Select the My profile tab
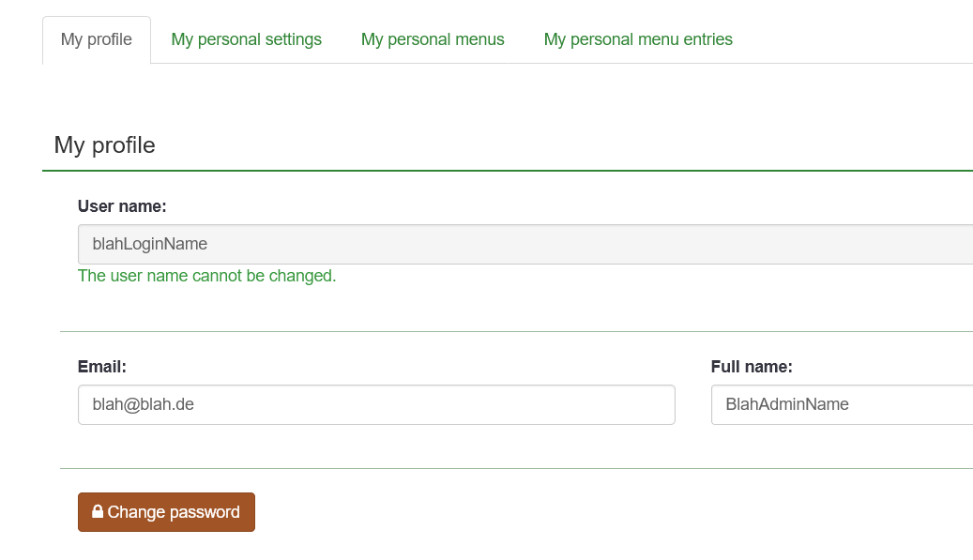The height and width of the screenshot is (560, 973). pos(97,39)
